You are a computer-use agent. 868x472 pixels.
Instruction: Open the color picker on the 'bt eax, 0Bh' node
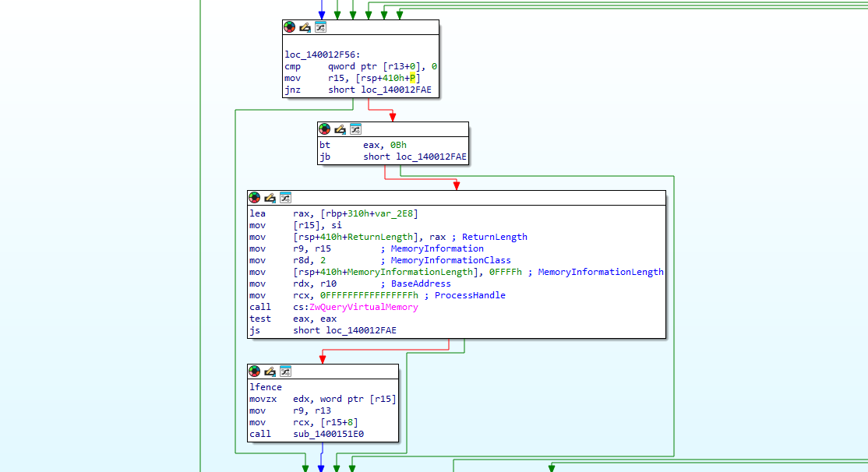point(324,129)
